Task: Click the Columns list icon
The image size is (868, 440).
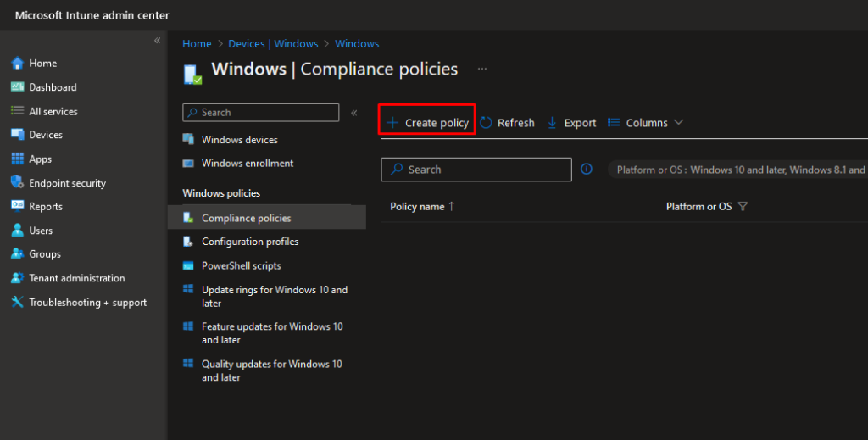Action: [x=614, y=123]
